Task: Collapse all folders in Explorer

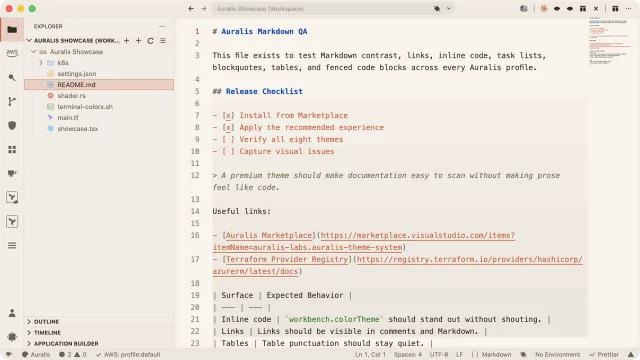Action: pyautogui.click(x=163, y=40)
